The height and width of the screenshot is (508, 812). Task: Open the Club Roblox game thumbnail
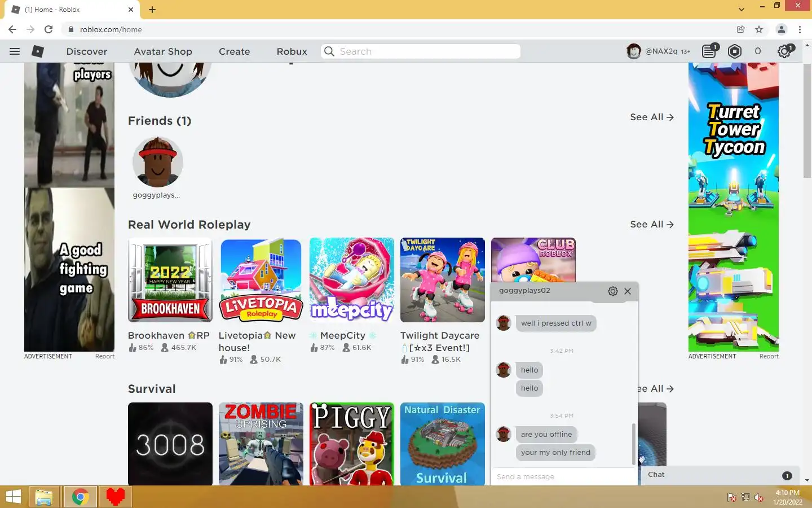tap(533, 260)
